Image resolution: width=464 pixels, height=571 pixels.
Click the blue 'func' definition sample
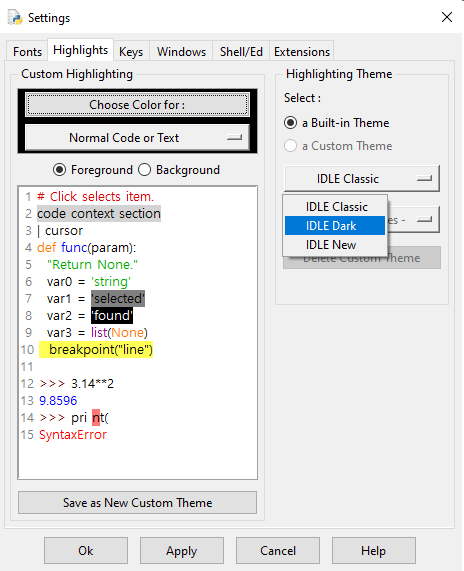[x=74, y=248]
